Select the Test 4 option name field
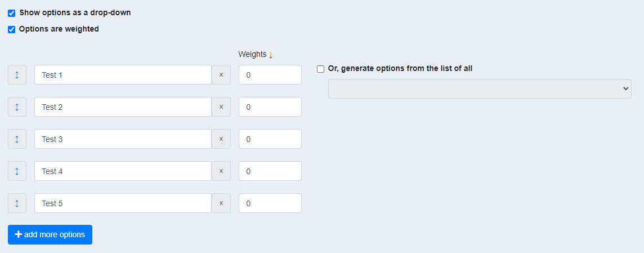This screenshot has height=253, width=644. (x=123, y=171)
